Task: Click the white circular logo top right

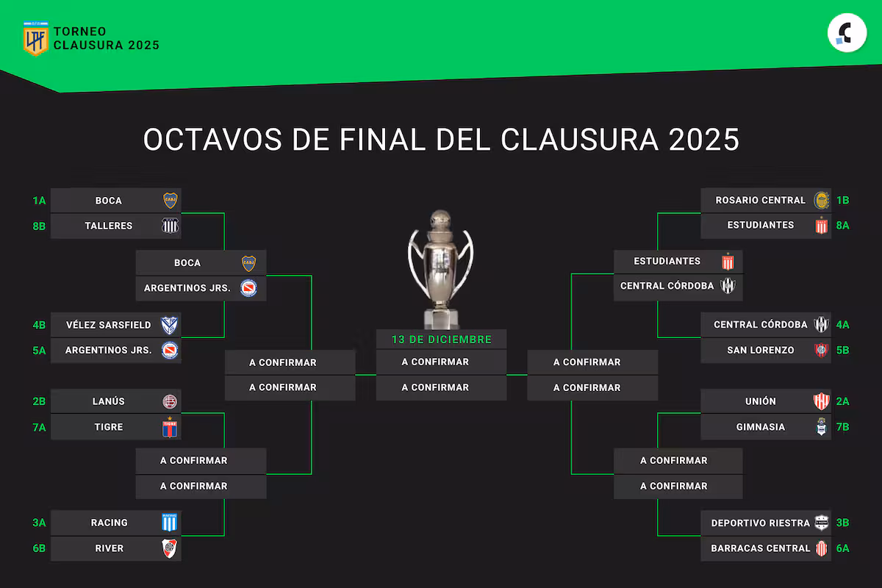Action: pyautogui.click(x=847, y=34)
